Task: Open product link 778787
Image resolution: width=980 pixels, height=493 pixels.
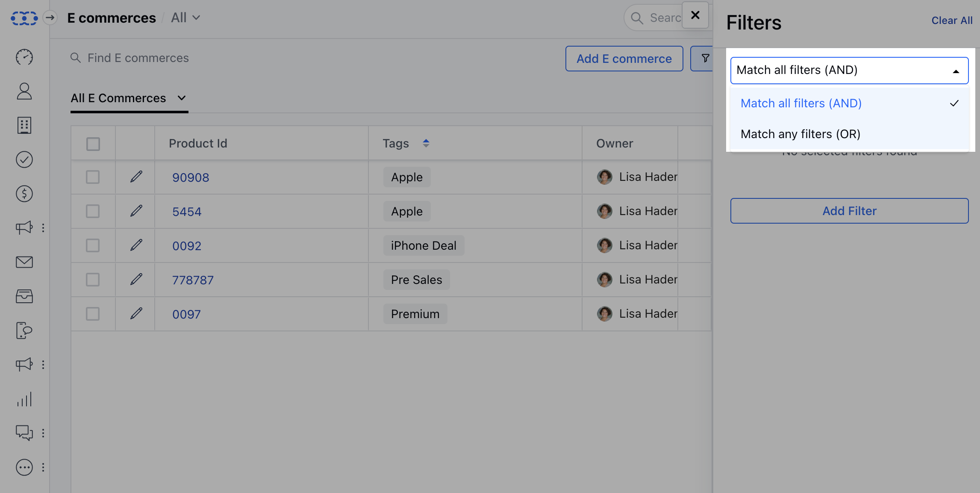Action: coord(193,280)
